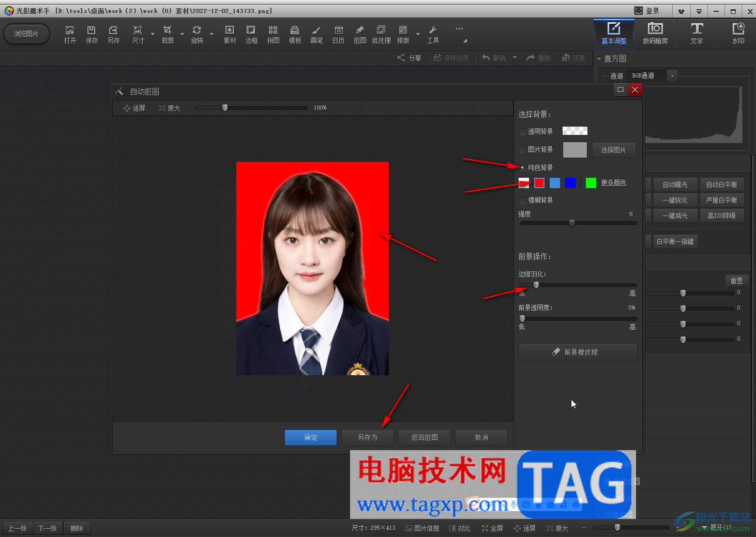Click 适屏 fit-screen in cutout dialog

point(134,108)
